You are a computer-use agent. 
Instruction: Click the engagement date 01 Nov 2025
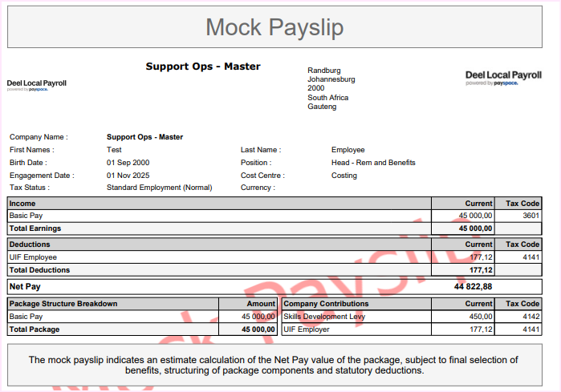(128, 176)
